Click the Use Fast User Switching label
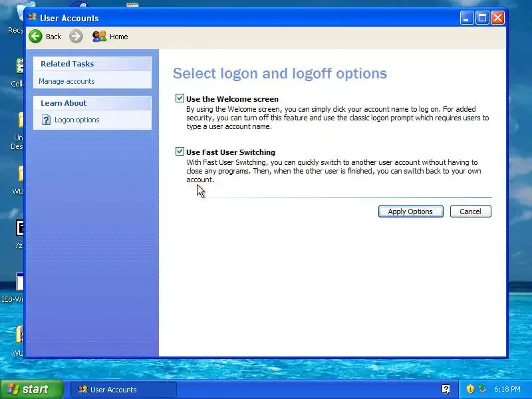Viewport: 532px width, 399px height. (x=231, y=152)
